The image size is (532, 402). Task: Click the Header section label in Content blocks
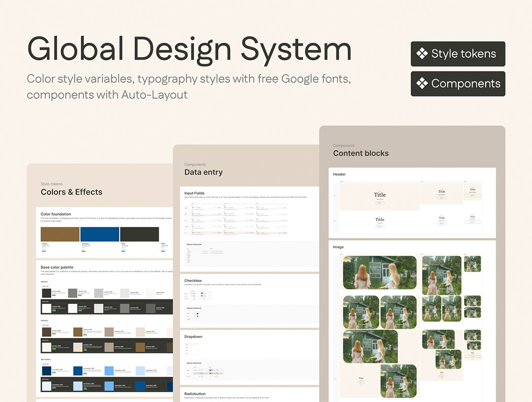coord(339,174)
